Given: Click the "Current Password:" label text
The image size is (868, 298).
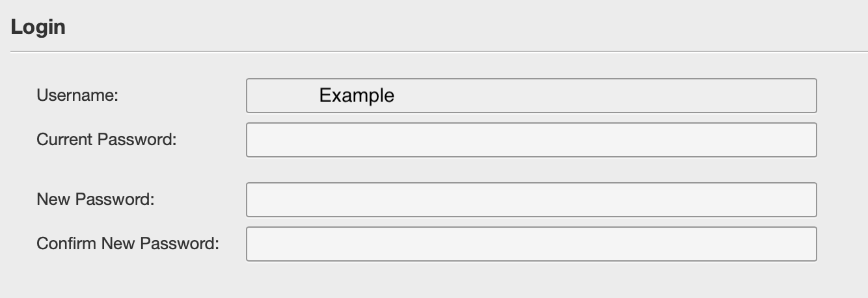Looking at the screenshot, I should pos(107,139).
